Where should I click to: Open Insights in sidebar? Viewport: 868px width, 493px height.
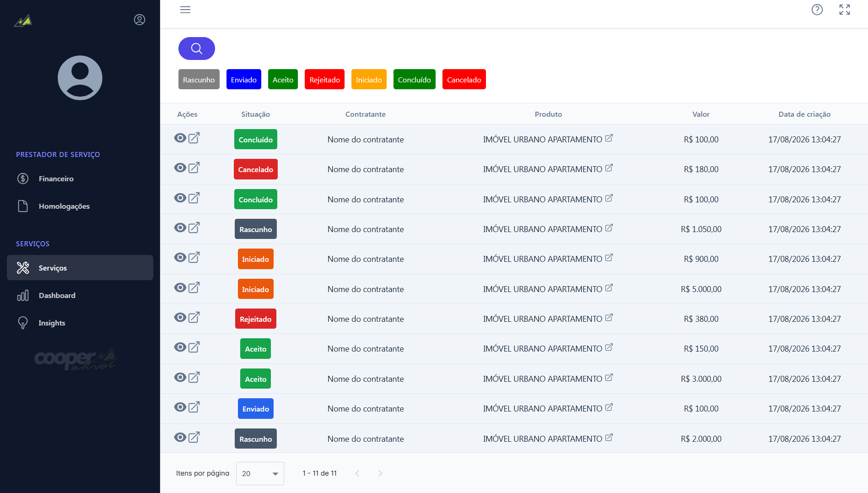80,323
